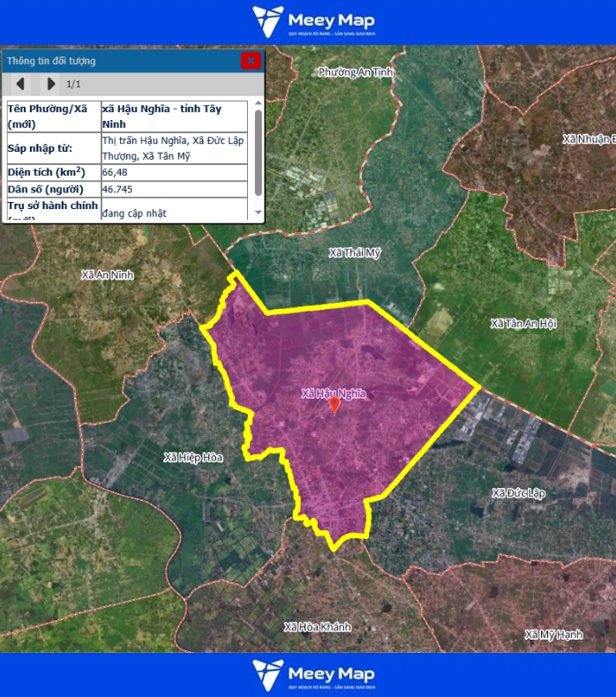This screenshot has height=697, width=616.
Task: Select Xã Hiệp Hòa on the map
Action: [193, 457]
